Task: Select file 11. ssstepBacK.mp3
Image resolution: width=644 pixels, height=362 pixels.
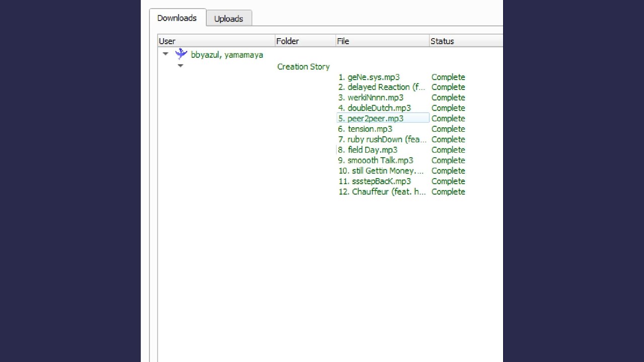Action: pyautogui.click(x=374, y=182)
